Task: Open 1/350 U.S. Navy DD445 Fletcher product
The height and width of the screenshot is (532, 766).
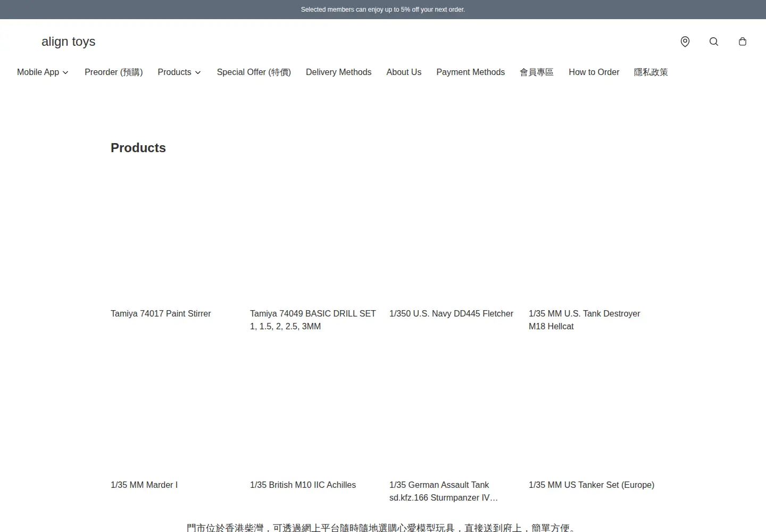Action: pyautogui.click(x=451, y=314)
